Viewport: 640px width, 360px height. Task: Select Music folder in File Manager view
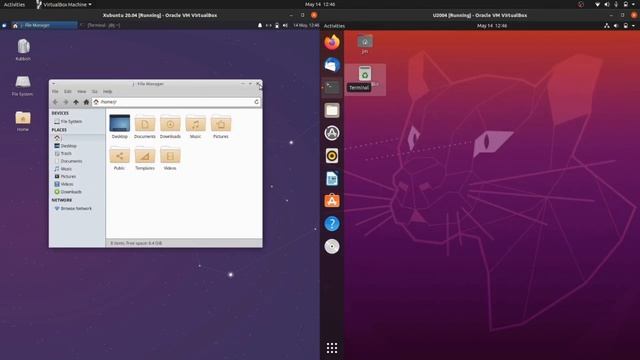(x=196, y=127)
